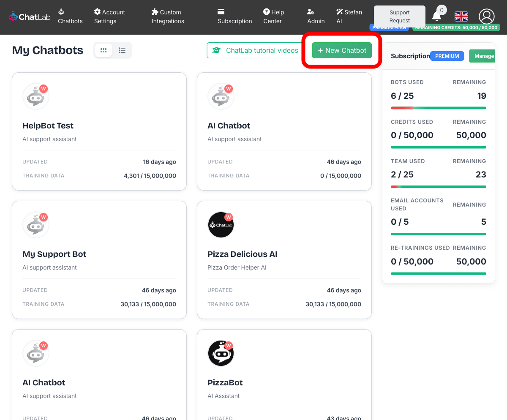Click the HelpBot Test robot avatar

36,96
